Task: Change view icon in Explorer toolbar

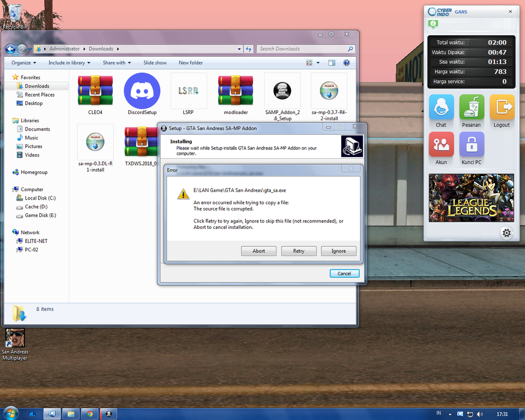Action: pos(309,62)
